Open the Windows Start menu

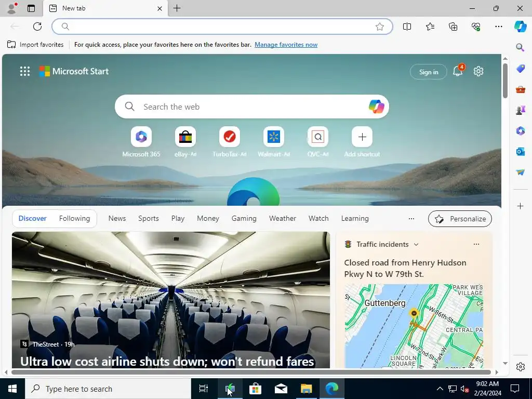tap(12, 389)
